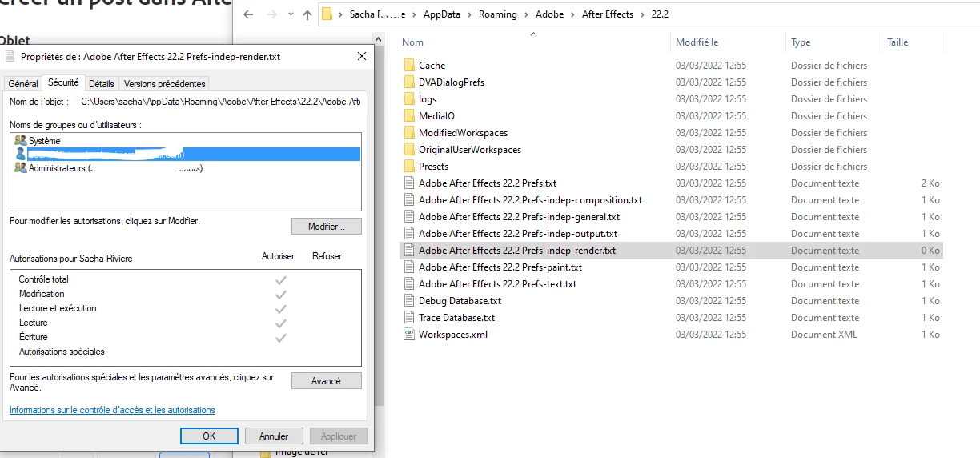Image resolution: width=980 pixels, height=458 pixels.
Task: Click the Cache folder icon
Action: point(409,65)
